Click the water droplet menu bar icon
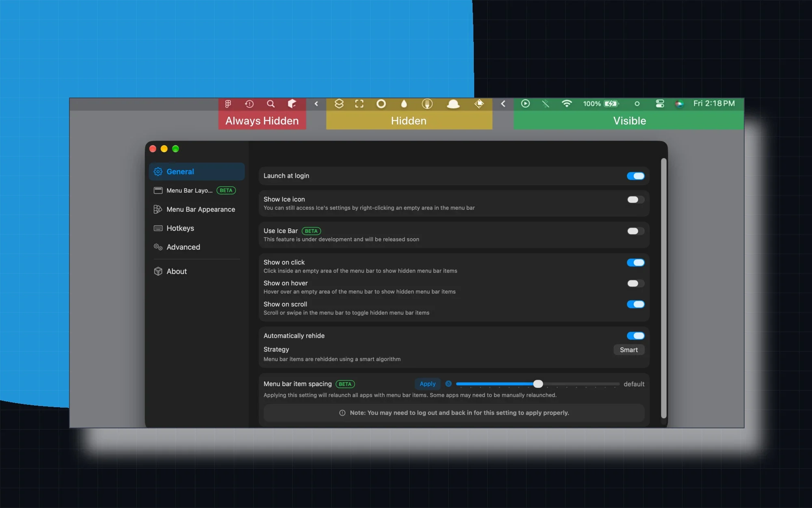 coord(404,104)
